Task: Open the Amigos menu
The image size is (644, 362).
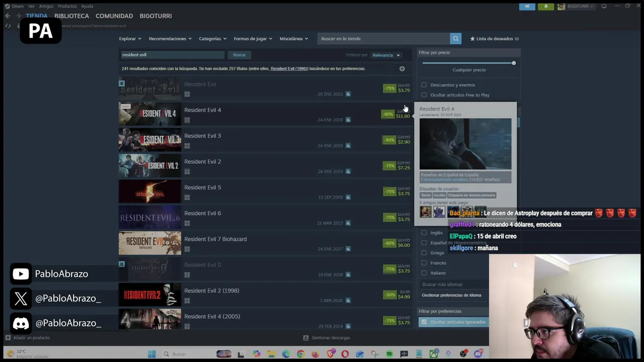Action: pyautogui.click(x=46, y=7)
